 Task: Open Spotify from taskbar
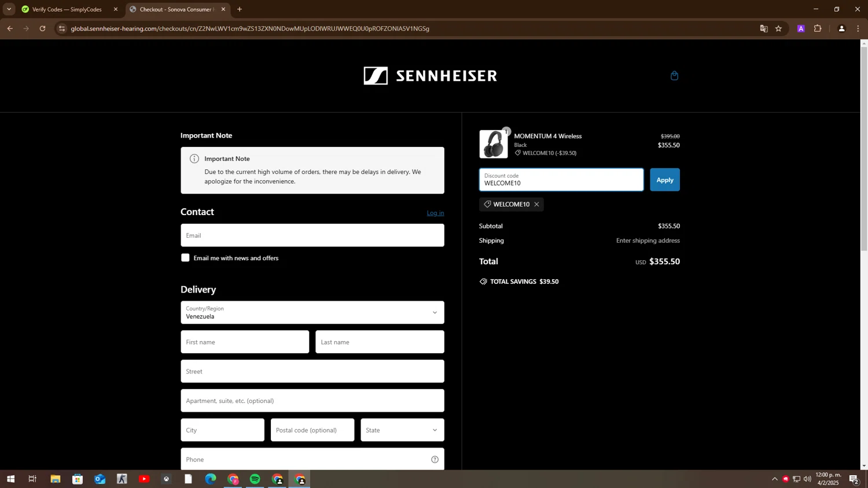click(255, 479)
